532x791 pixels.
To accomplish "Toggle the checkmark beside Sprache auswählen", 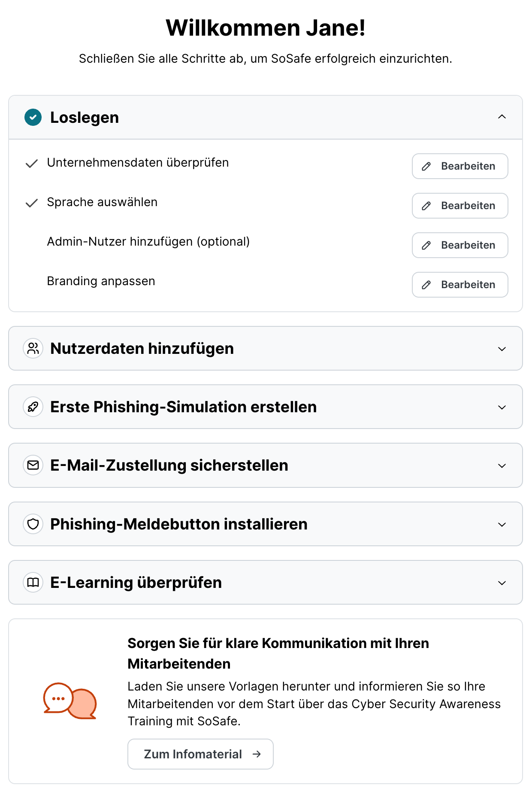I will pyautogui.click(x=32, y=203).
